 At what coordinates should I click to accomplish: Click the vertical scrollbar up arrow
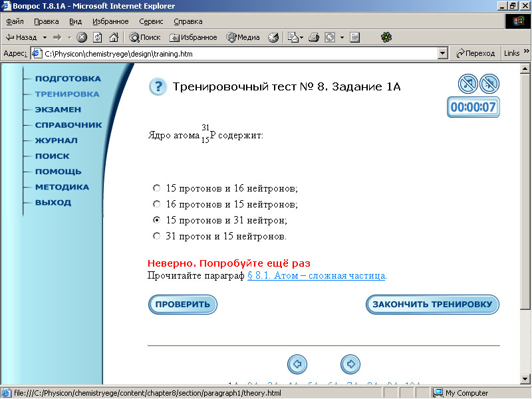click(525, 68)
